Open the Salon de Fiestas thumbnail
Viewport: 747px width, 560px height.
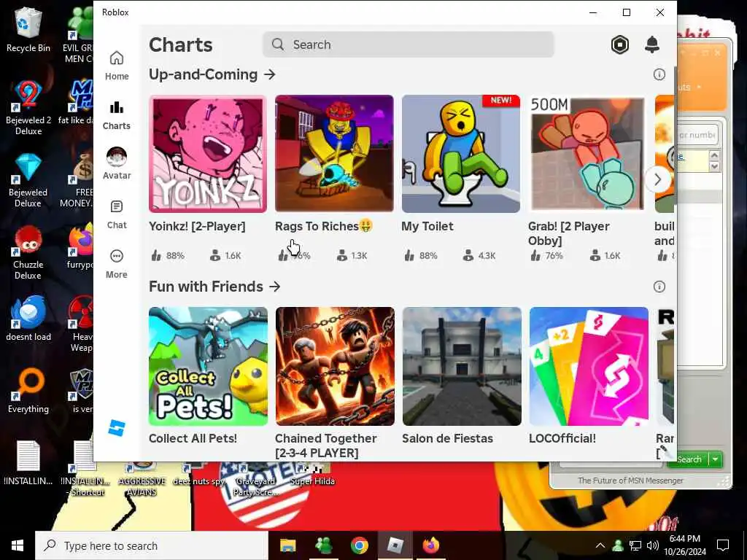pyautogui.click(x=462, y=366)
